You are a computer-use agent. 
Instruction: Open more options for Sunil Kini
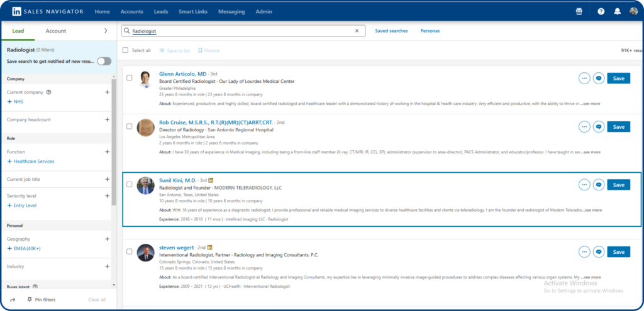[x=584, y=185]
